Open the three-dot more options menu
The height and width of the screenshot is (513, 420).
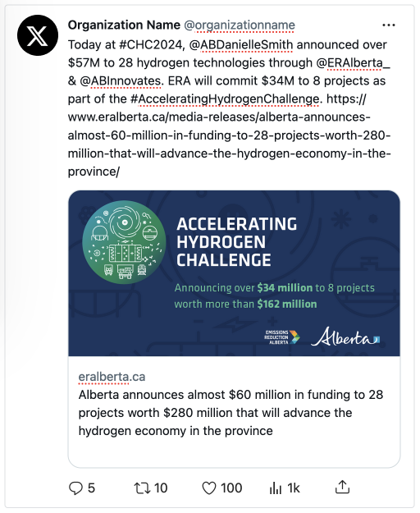click(x=388, y=25)
